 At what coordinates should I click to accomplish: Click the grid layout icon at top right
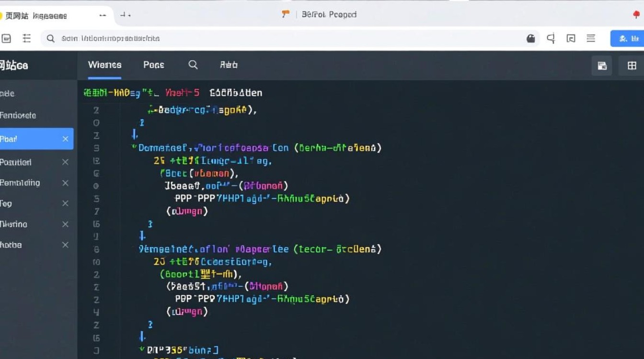tap(632, 66)
